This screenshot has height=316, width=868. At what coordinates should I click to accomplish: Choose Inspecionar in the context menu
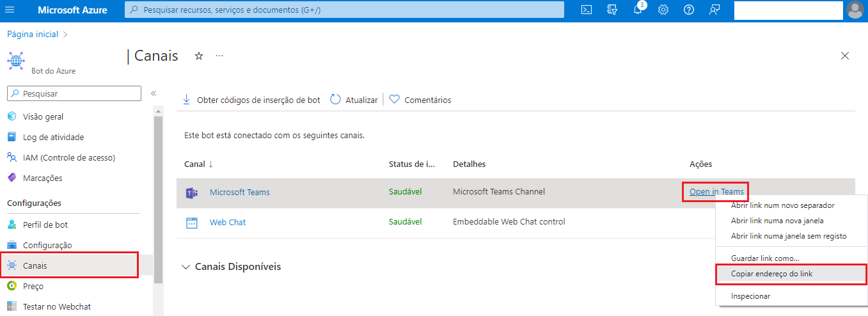[750, 296]
